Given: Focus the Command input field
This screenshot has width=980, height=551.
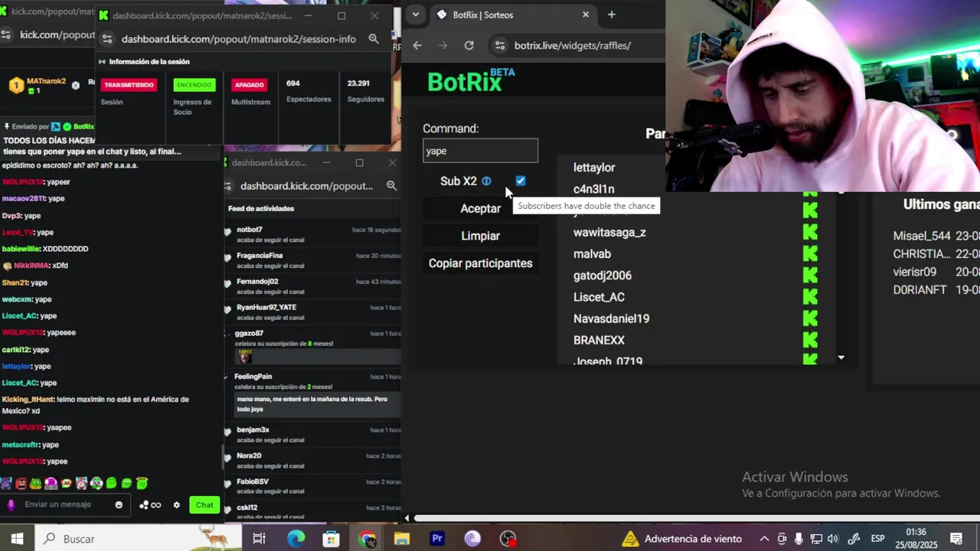Looking at the screenshot, I should coord(481,151).
